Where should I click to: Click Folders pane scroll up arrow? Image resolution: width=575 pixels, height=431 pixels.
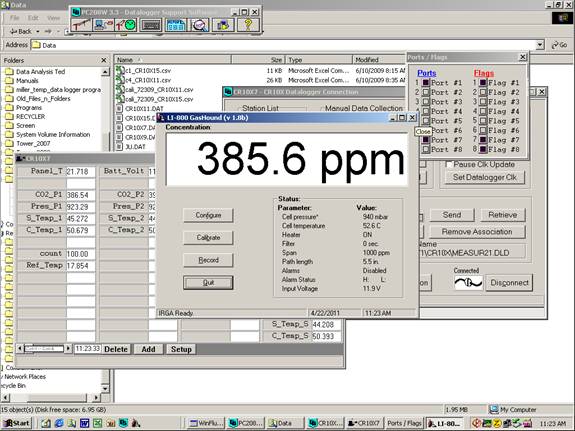[105, 72]
